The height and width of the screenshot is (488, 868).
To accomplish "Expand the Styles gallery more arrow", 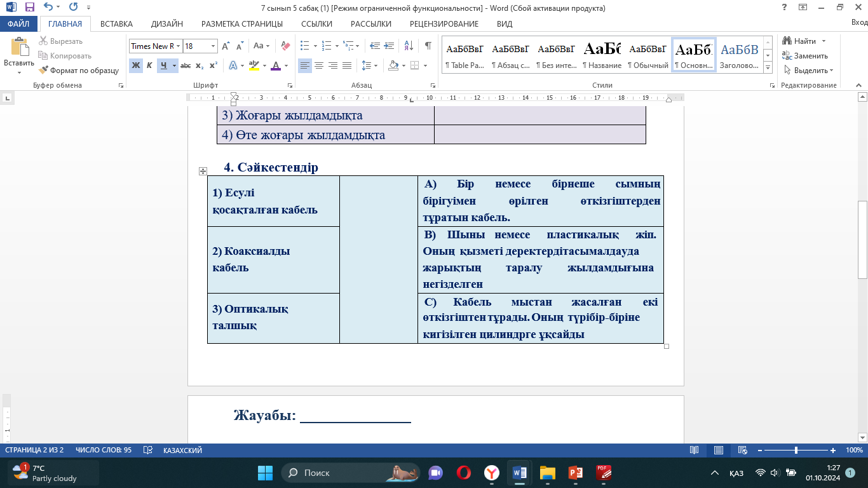I will 768,67.
